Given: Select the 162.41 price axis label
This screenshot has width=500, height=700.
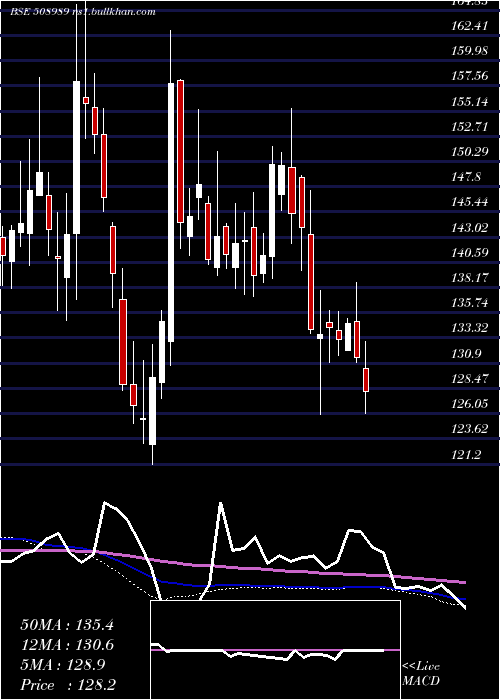Looking at the screenshot, I should (469, 26).
